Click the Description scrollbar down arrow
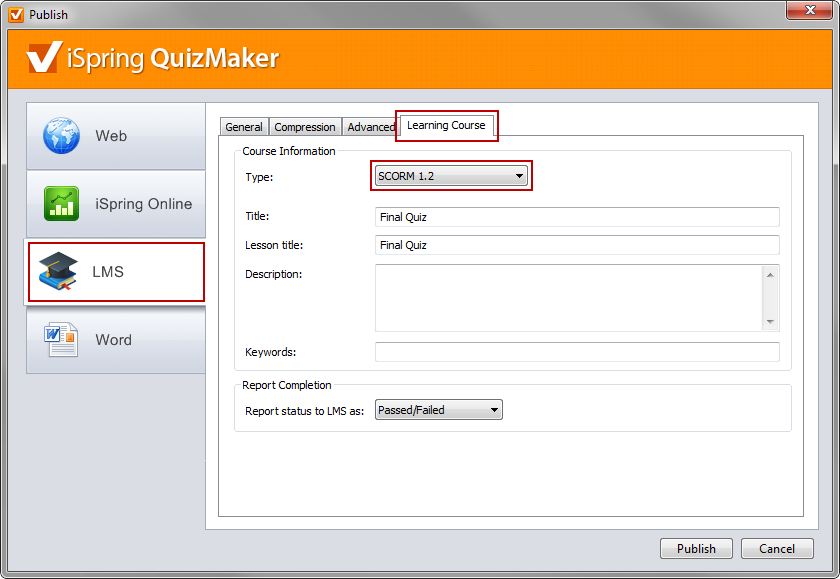The height and width of the screenshot is (579, 840). [x=770, y=321]
